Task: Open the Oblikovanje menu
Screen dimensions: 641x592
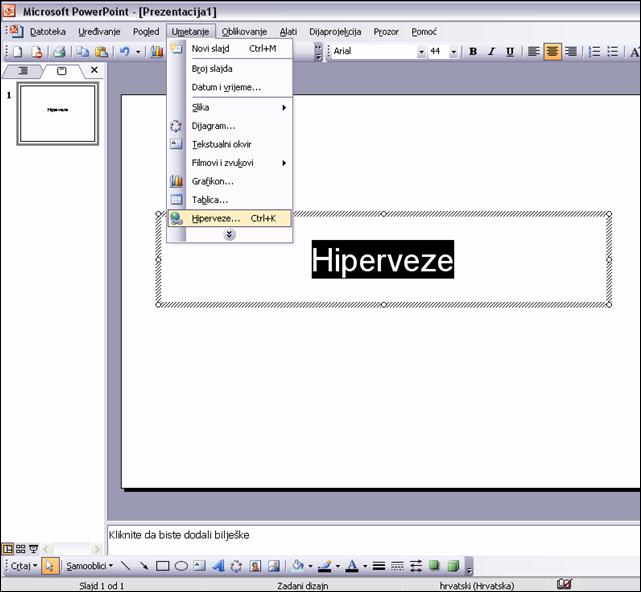Action: pyautogui.click(x=244, y=31)
